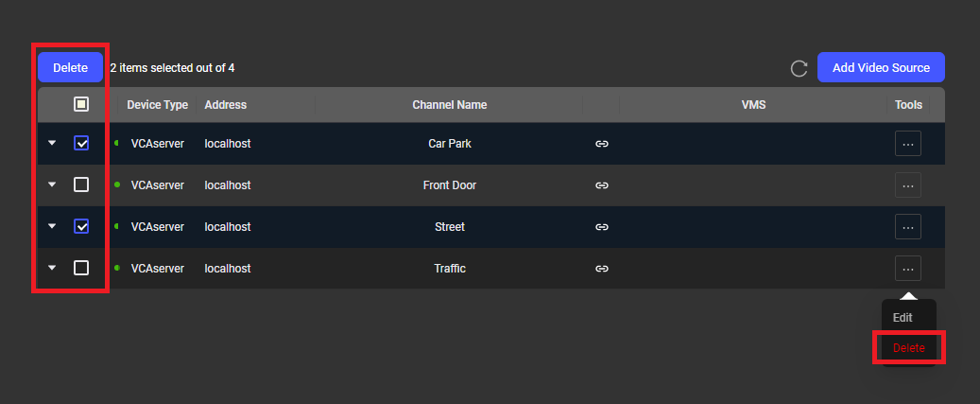Expand the Car Park row arrow
980x404 pixels.
pyautogui.click(x=52, y=144)
